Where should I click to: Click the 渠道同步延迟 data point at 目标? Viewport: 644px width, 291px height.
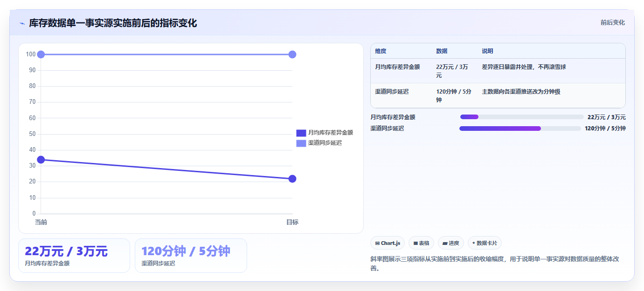click(x=292, y=54)
